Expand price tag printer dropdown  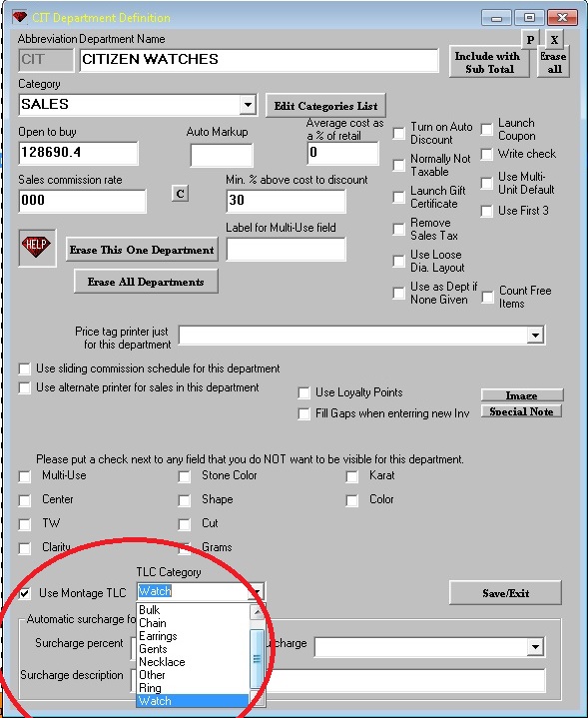[x=535, y=336]
